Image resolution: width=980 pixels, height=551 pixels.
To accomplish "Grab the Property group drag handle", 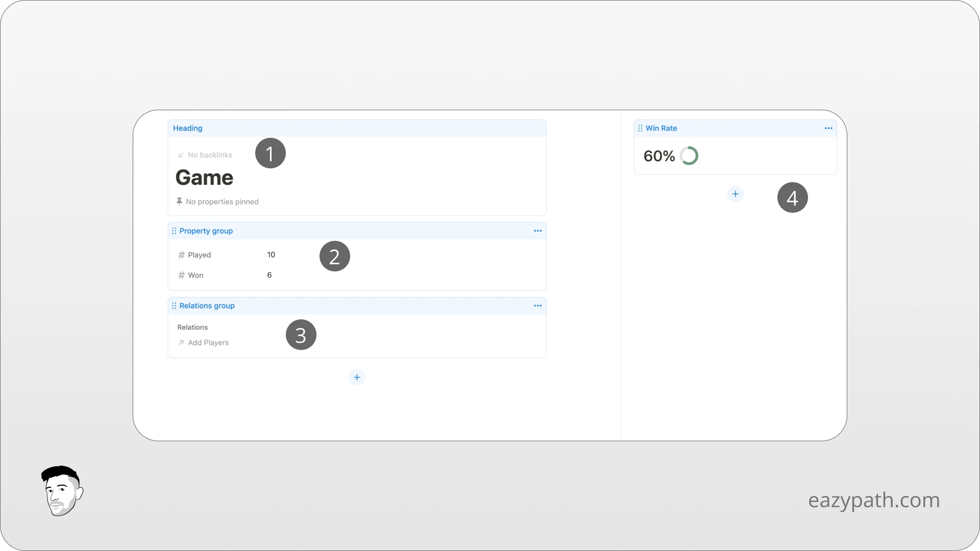I will coord(174,231).
